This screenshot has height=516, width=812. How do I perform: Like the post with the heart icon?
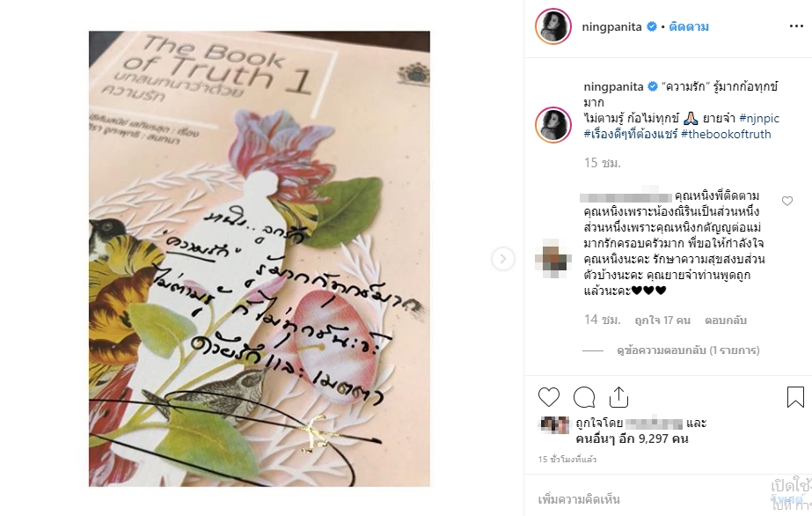(549, 397)
